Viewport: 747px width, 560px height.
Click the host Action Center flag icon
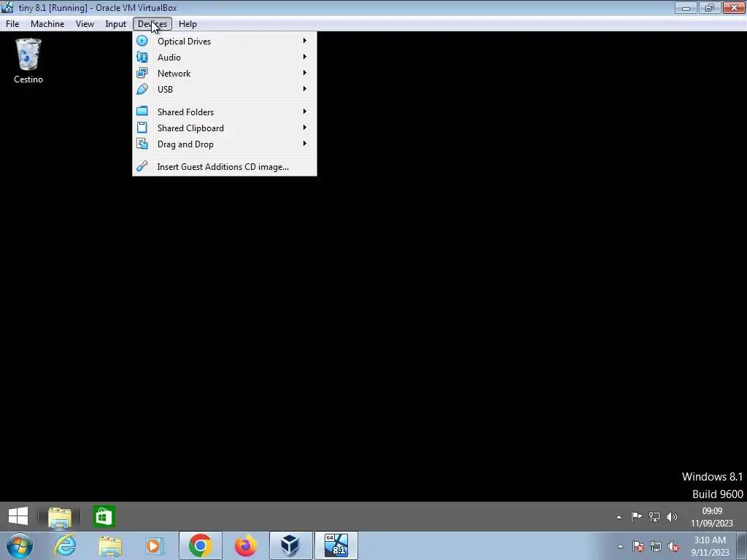click(x=638, y=546)
